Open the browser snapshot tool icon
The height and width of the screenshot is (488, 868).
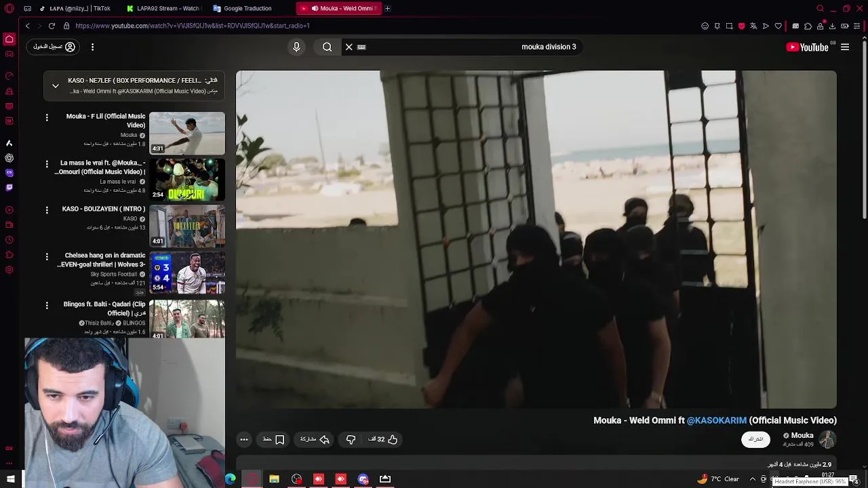729,26
